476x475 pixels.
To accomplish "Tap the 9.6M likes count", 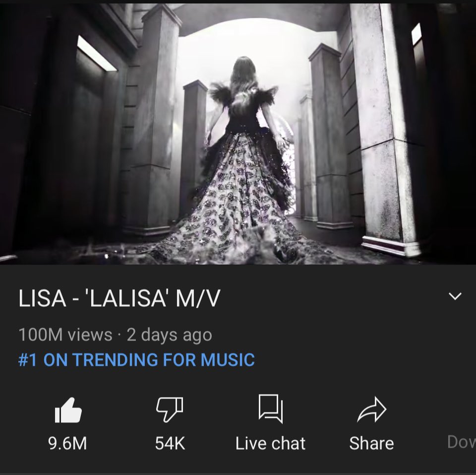I will [x=68, y=443].
